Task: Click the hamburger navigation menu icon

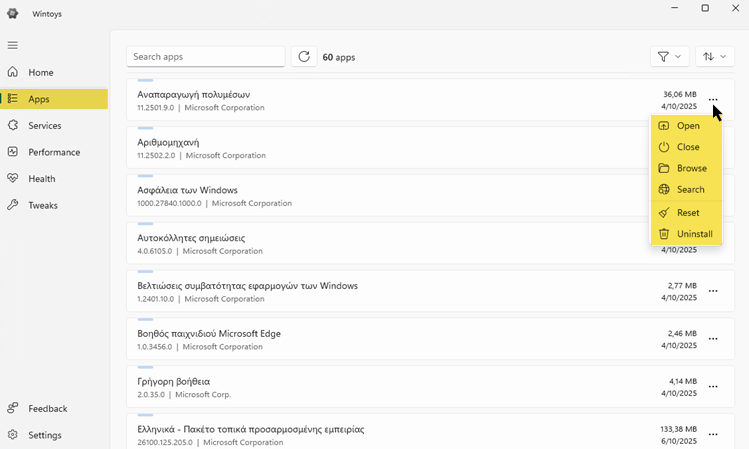Action: [13, 45]
